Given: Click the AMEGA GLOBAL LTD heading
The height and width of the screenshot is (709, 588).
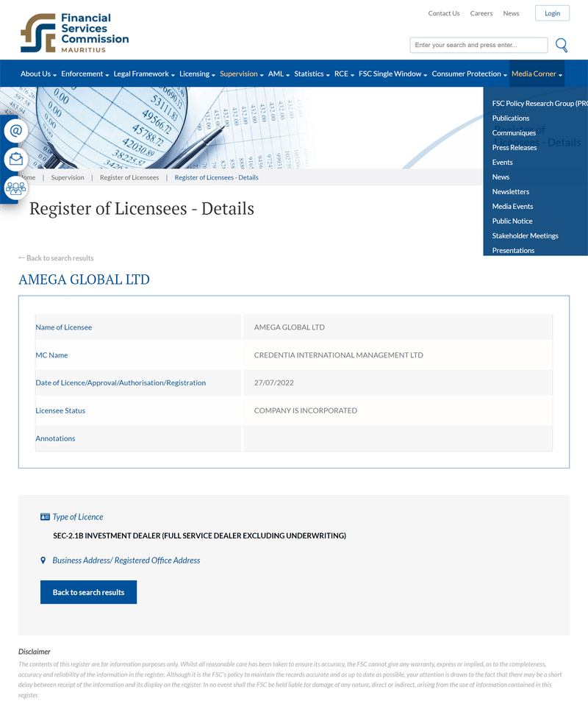Looking at the screenshot, I should point(84,279).
